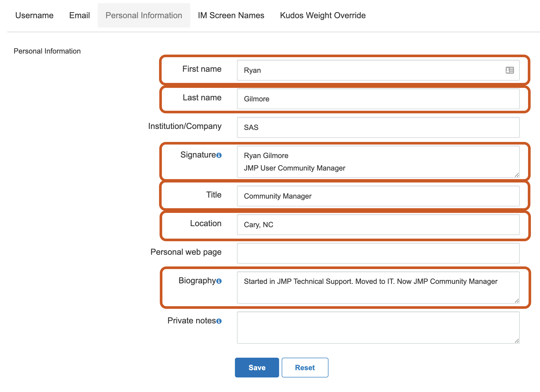Click the First name field containing Ryan

click(x=364, y=70)
